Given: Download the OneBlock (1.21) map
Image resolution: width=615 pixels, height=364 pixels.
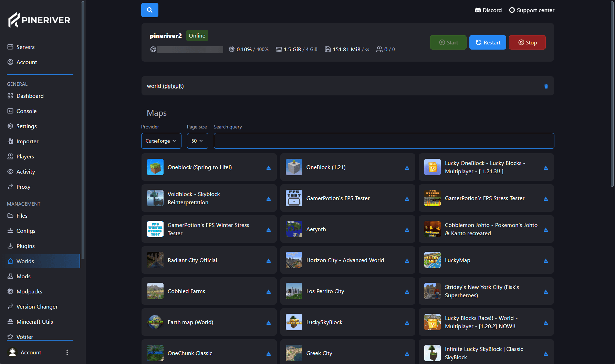Looking at the screenshot, I should (407, 168).
